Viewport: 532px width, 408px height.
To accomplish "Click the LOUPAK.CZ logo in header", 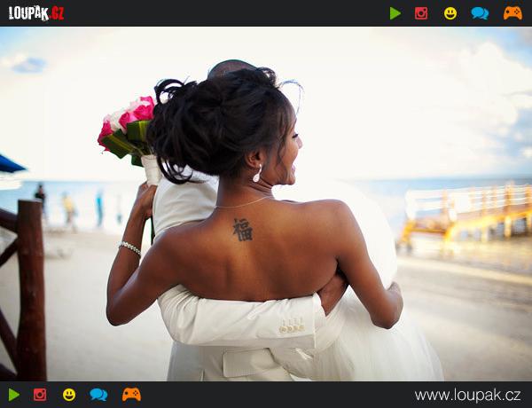I will pos(36,13).
